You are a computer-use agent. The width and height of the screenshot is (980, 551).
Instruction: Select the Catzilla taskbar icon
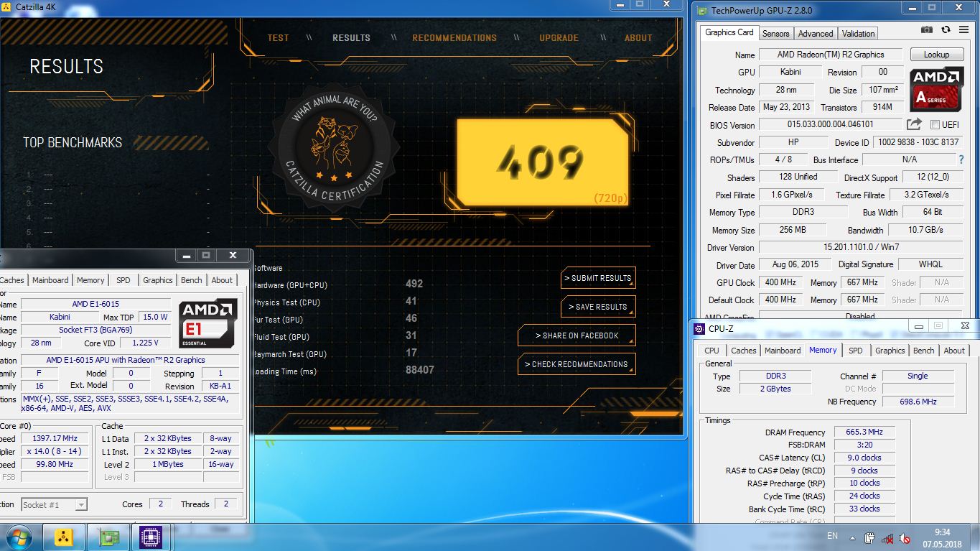tap(64, 537)
